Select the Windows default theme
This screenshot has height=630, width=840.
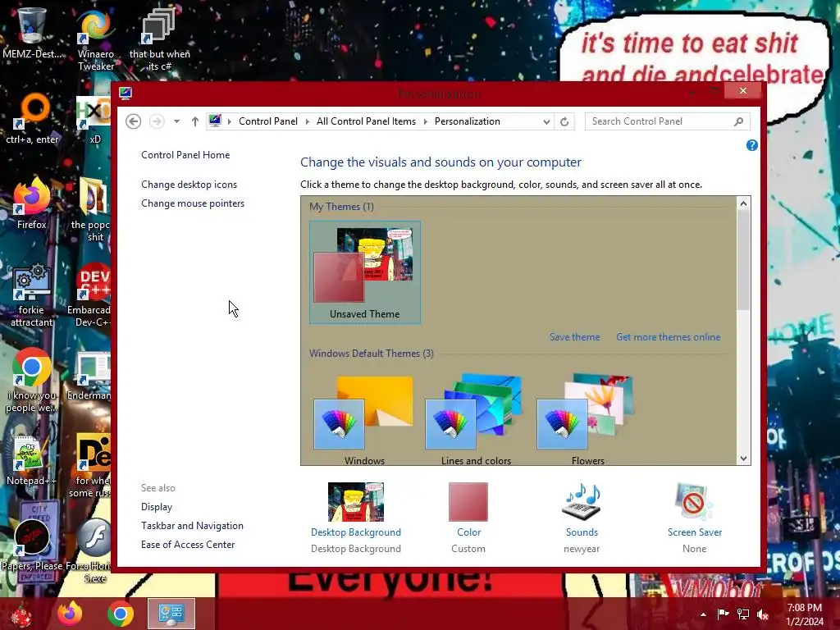(x=365, y=419)
